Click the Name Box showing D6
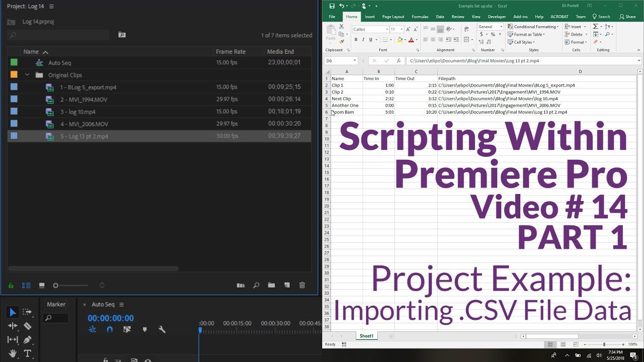Image resolution: width=644 pixels, height=362 pixels. (x=341, y=60)
